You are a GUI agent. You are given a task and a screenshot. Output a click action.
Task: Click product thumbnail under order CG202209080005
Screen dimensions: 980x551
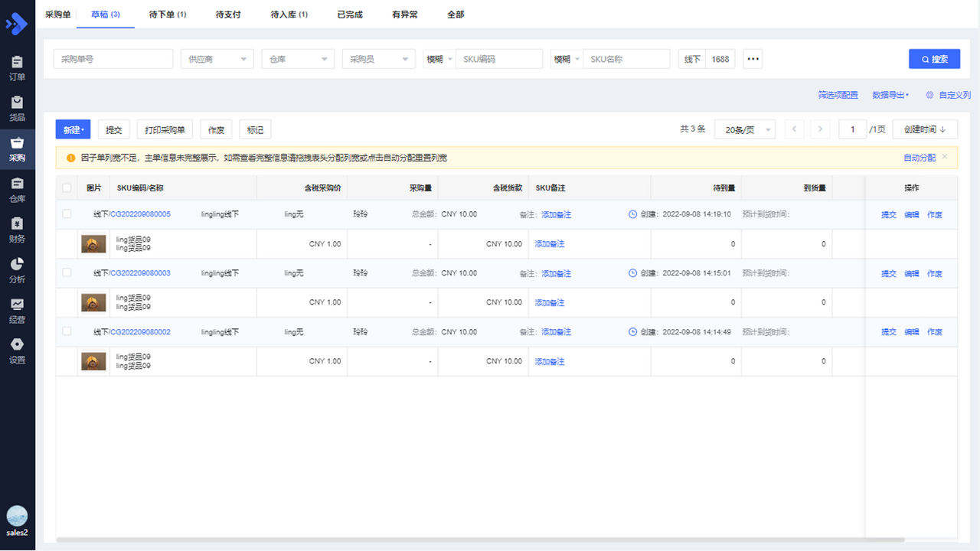click(x=93, y=244)
